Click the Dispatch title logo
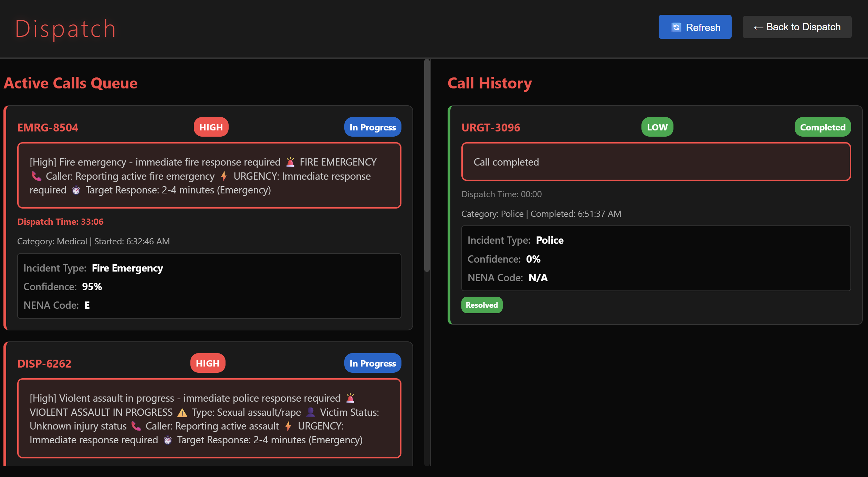 (65, 29)
